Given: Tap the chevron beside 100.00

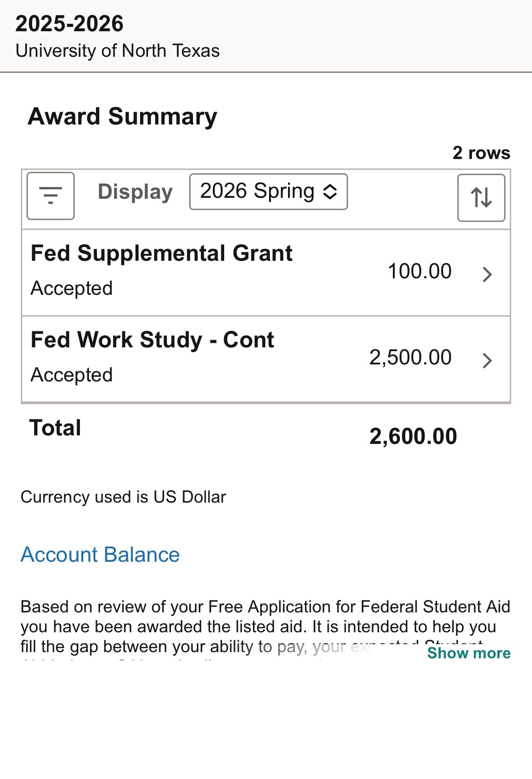Looking at the screenshot, I should [487, 274].
